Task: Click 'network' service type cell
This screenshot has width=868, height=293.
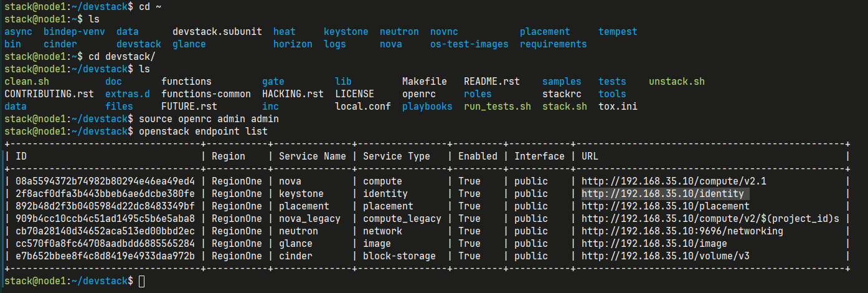Action: (382, 231)
